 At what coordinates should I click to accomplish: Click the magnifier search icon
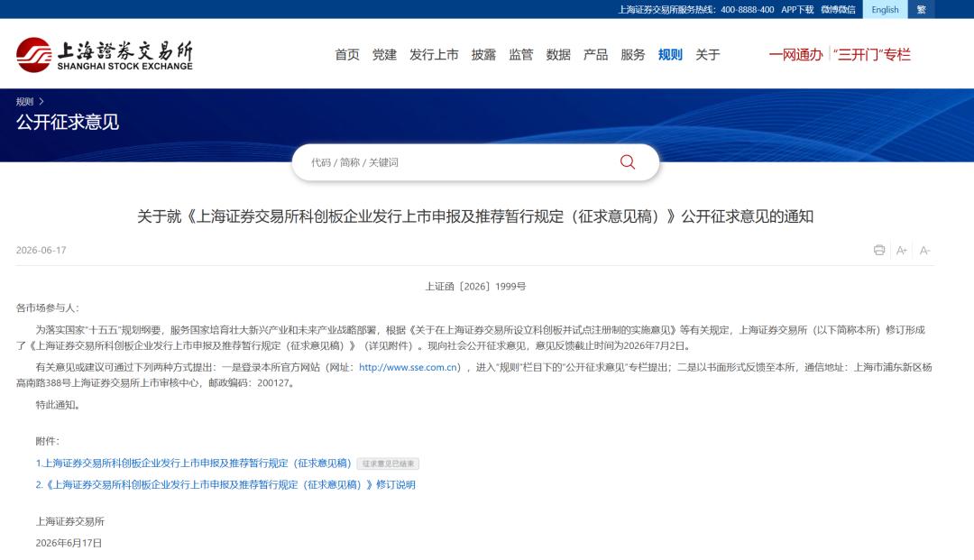click(628, 162)
